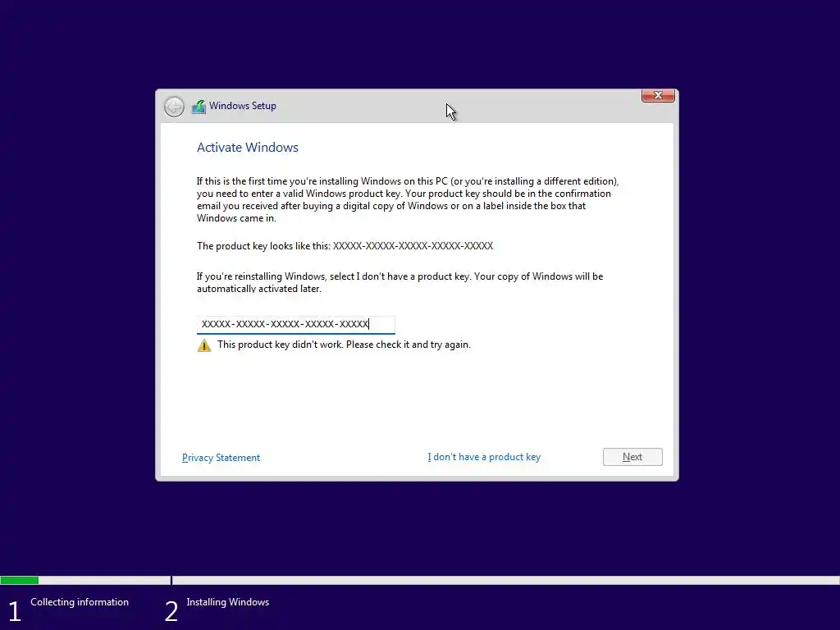Click the Collecting information step label
Viewport: 840px width, 630px height.
80,602
